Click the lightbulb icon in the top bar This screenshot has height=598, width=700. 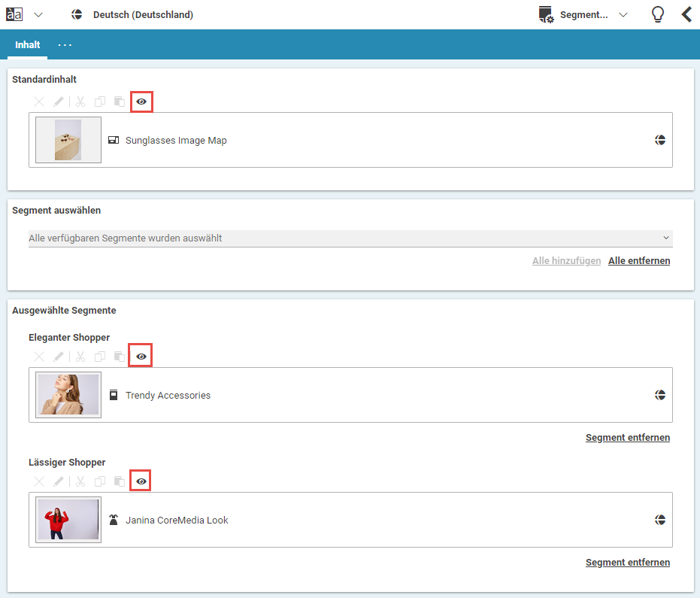(657, 14)
